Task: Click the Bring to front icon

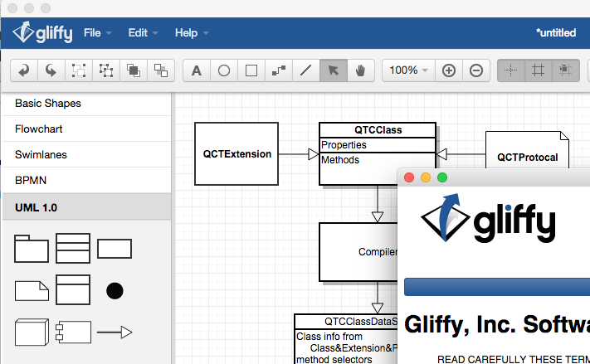Action: [134, 70]
